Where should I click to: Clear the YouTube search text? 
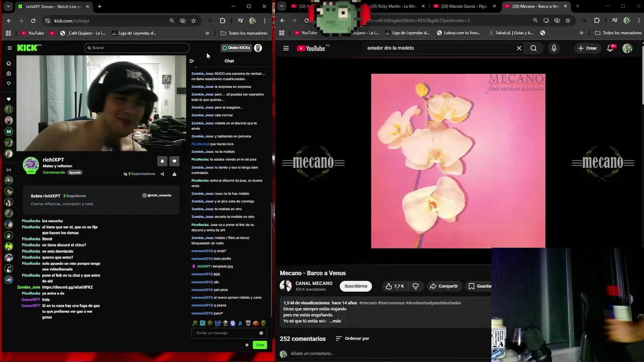click(x=519, y=48)
